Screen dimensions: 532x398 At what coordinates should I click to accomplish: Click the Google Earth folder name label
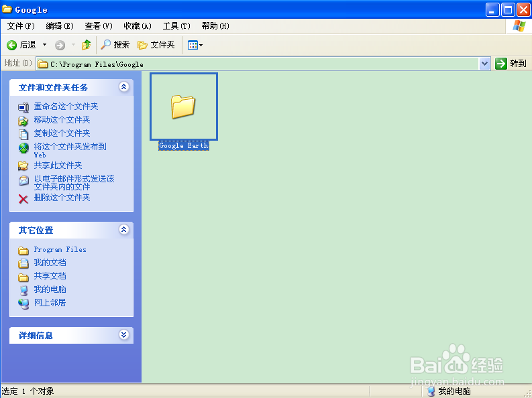click(x=184, y=145)
